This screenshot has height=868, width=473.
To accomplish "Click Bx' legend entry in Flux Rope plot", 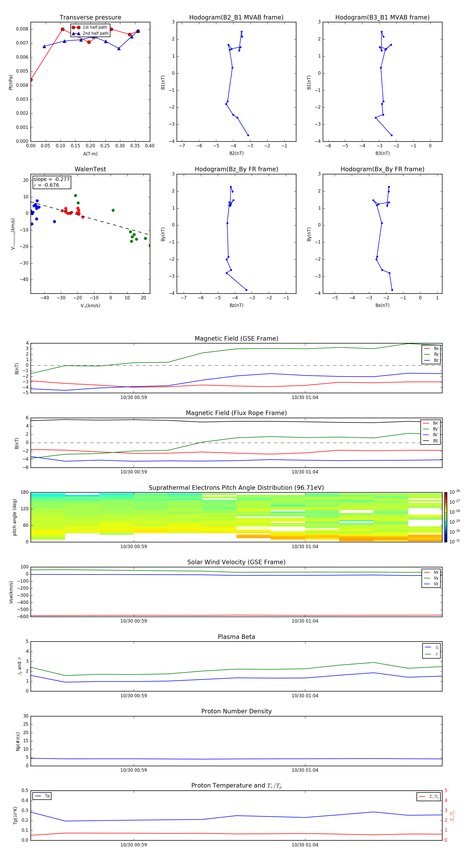I will coord(431,423).
